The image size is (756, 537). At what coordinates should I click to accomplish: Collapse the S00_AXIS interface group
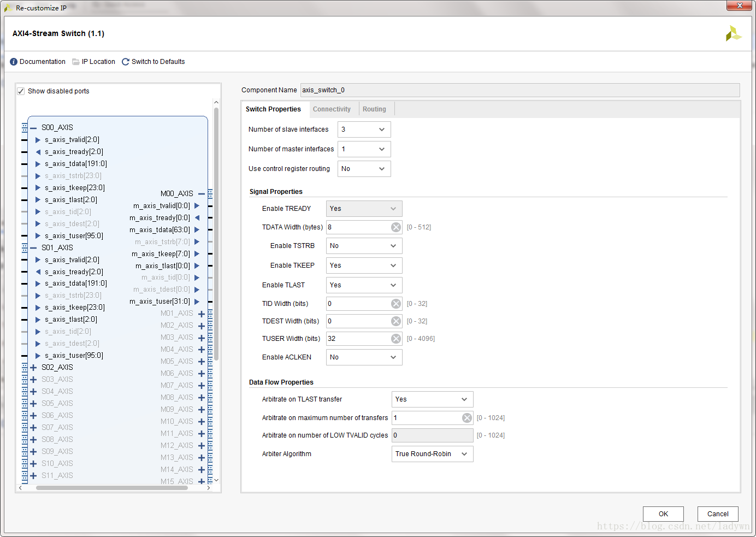click(33, 128)
